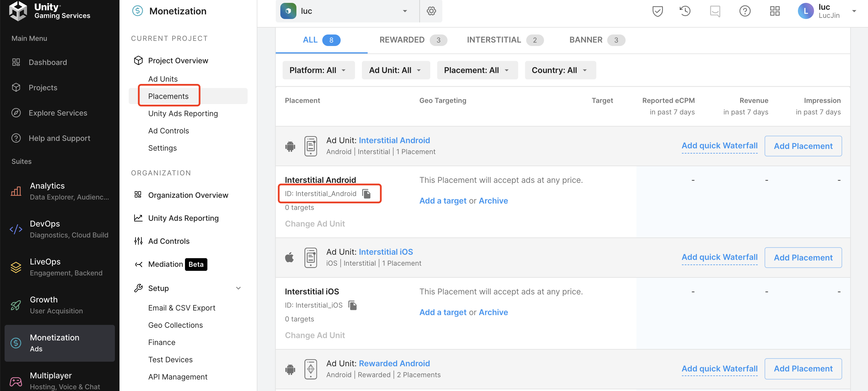Open the Ad Unit: All filter dropdown
The height and width of the screenshot is (391, 868).
click(396, 70)
